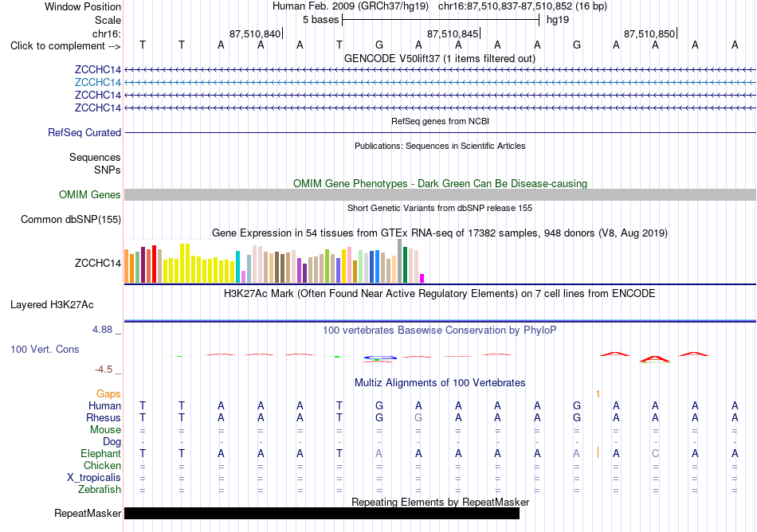Click '100 vertebrates Basewise Conservation by PhyloP' title
Viewport: 757px width, 532px height.
click(x=440, y=331)
